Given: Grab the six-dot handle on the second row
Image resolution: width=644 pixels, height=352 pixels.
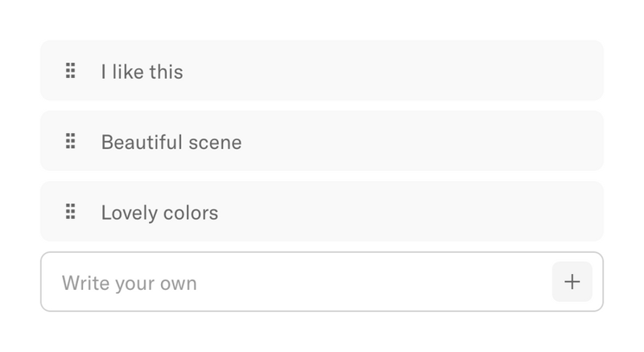Looking at the screenshot, I should click(70, 142).
